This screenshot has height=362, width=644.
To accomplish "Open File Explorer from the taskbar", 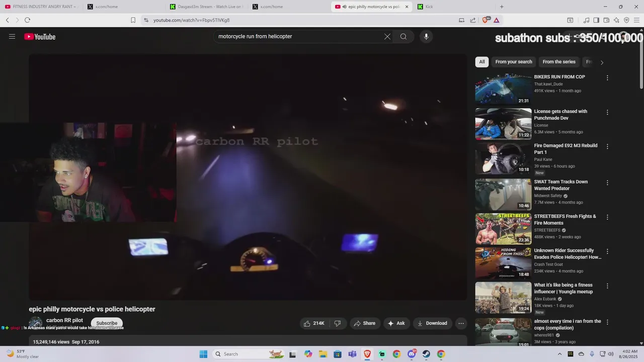I will click(323, 354).
